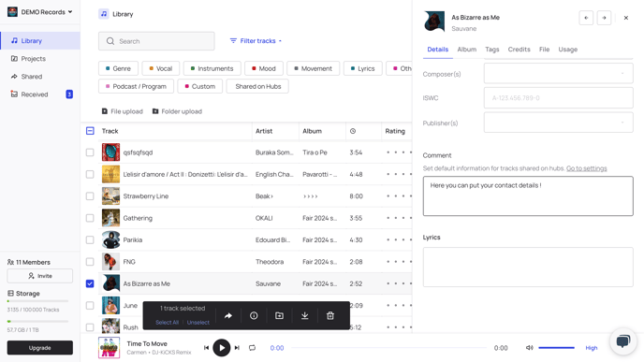
Task: Check the Parikia track checkbox
Action: tap(90, 240)
